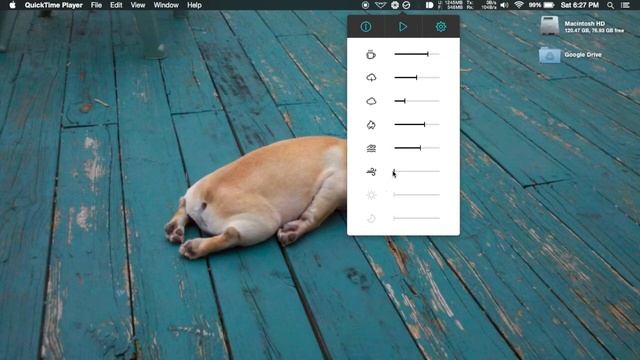Screen dimensions: 640x360
Task: Open the Edit menu
Action: click(x=116, y=5)
